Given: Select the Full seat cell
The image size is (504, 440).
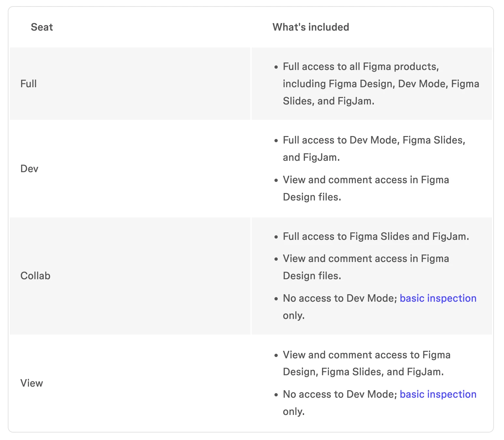Looking at the screenshot, I should pyautogui.click(x=29, y=84).
